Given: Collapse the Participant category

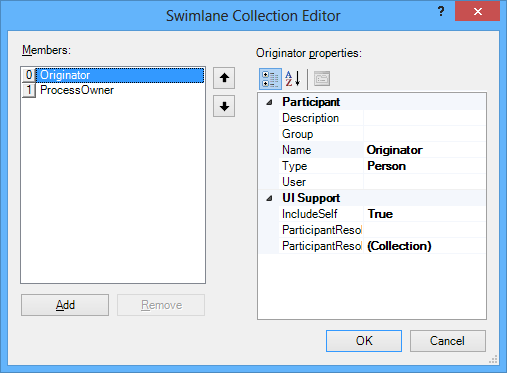Looking at the screenshot, I should click(x=269, y=102).
